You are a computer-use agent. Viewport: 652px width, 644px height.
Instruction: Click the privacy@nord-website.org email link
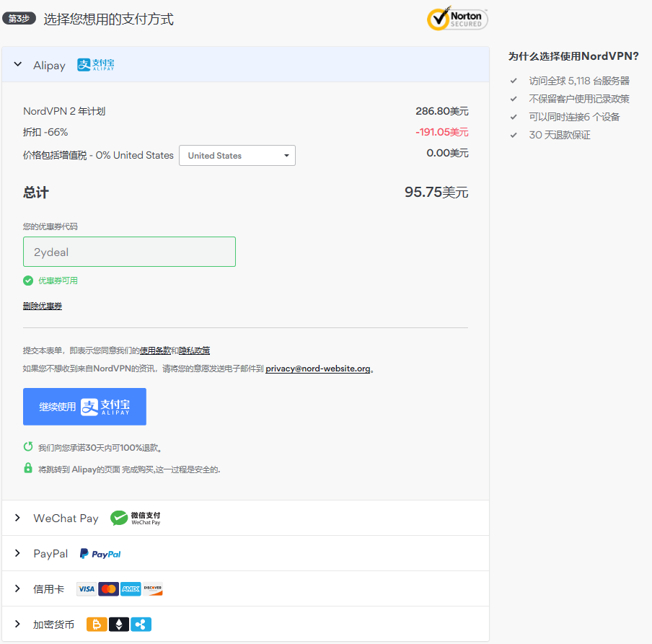pyautogui.click(x=317, y=369)
